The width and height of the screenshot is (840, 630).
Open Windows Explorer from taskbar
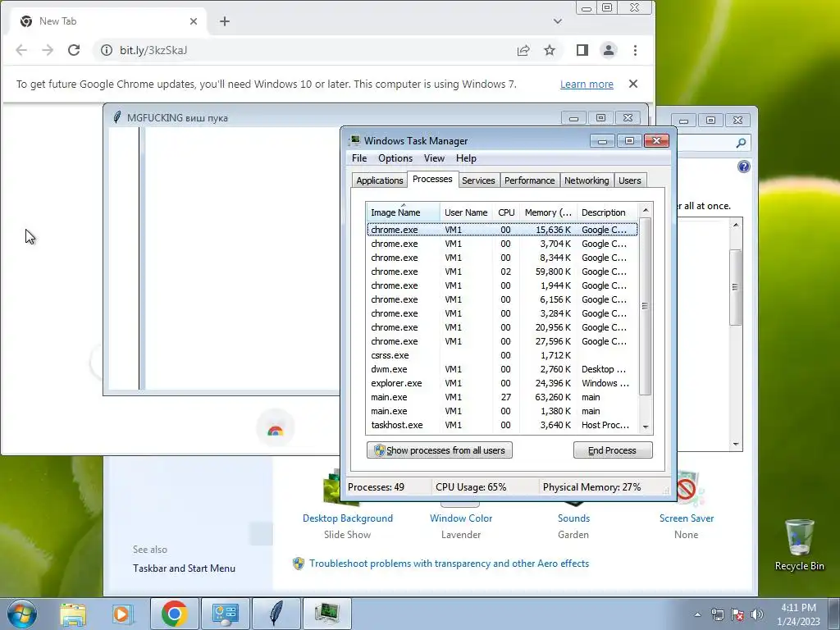(x=73, y=614)
